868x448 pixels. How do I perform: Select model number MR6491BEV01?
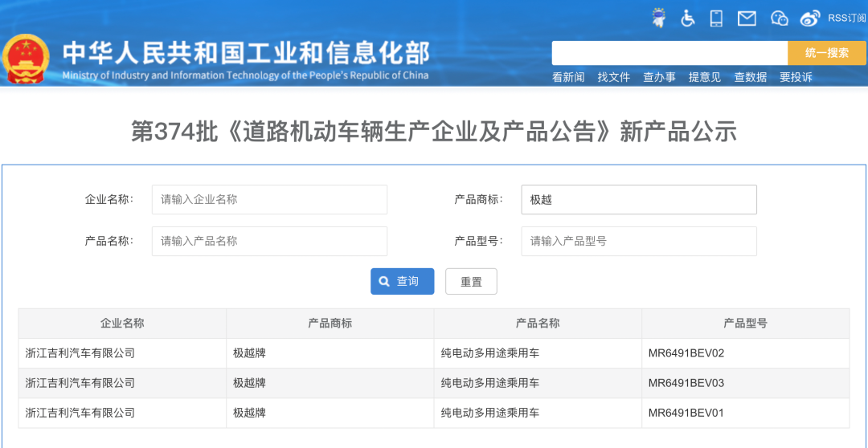[686, 413]
